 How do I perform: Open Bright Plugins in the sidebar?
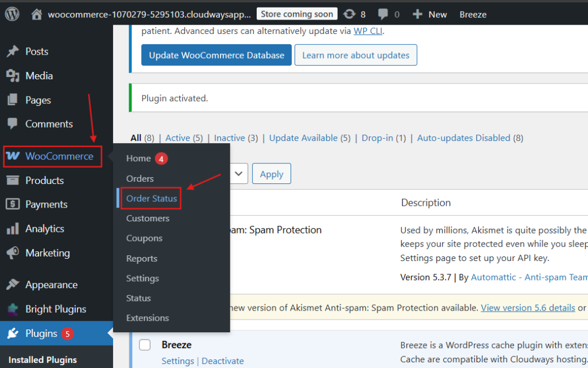coord(56,309)
